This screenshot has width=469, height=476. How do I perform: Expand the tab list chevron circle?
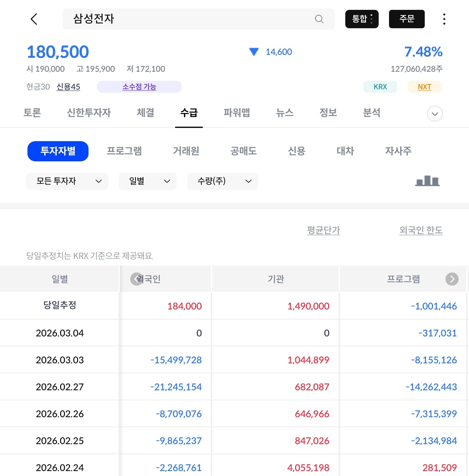pos(435,113)
